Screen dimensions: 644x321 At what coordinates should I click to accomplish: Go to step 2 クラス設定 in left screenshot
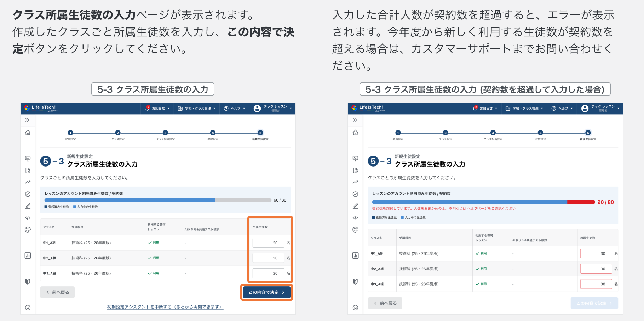coord(118,133)
